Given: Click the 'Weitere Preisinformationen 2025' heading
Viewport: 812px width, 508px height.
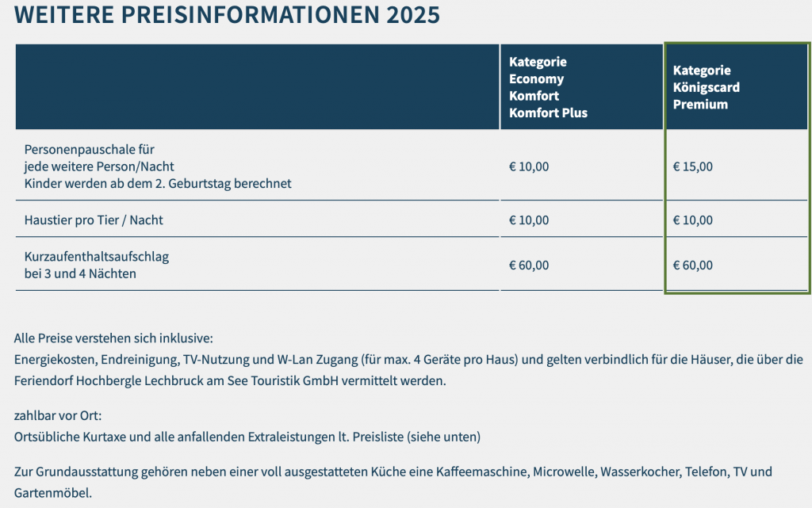Looking at the screenshot, I should (x=227, y=15).
